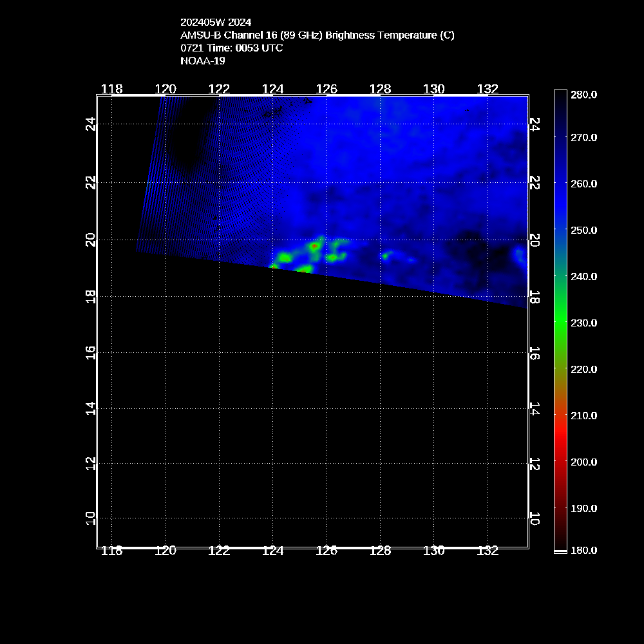Screen dimensions: 644x644
Task: Pick the red colorbar segment near 210.0
Action: tap(560, 415)
